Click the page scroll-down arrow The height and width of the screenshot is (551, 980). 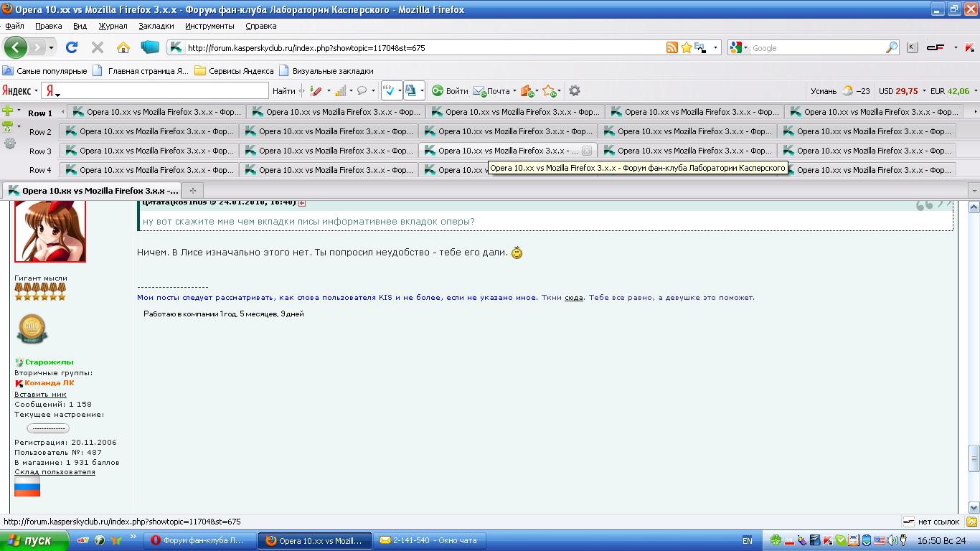tap(974, 507)
